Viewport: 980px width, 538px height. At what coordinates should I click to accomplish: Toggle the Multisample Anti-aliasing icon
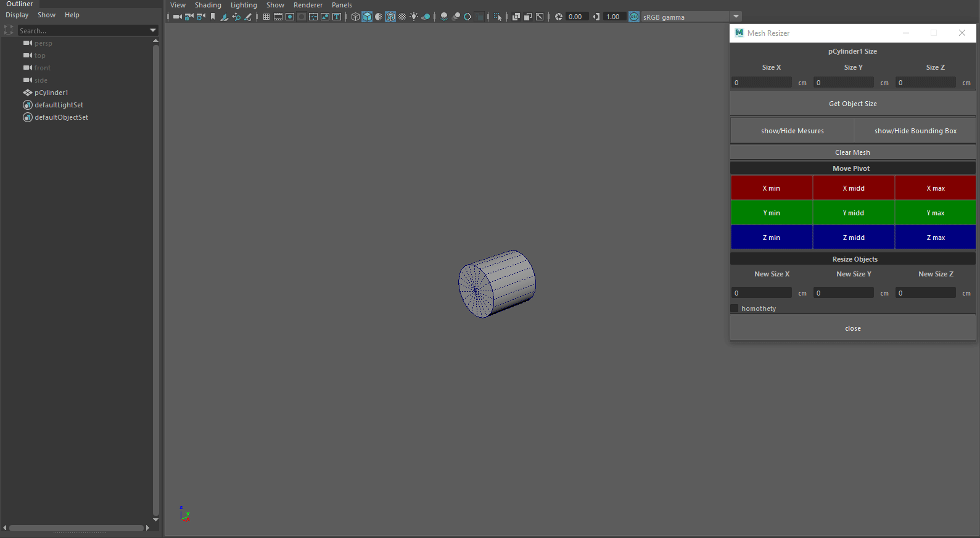coord(467,17)
